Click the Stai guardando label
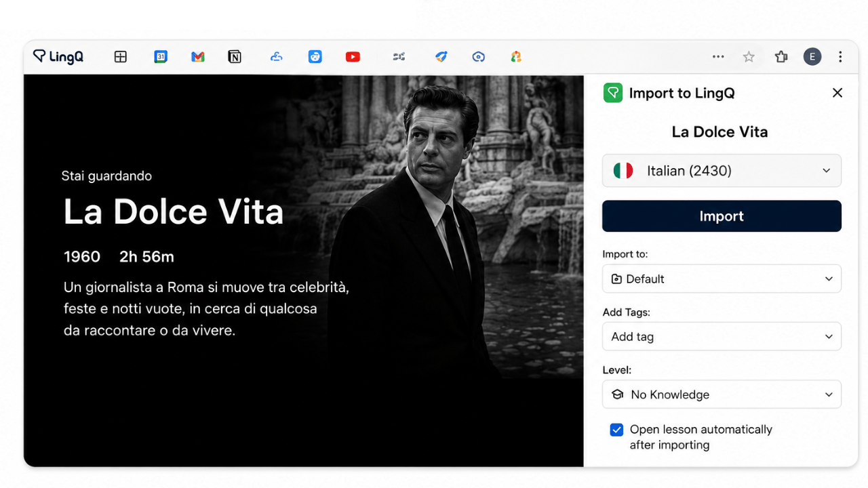The width and height of the screenshot is (868, 488). pos(106,176)
